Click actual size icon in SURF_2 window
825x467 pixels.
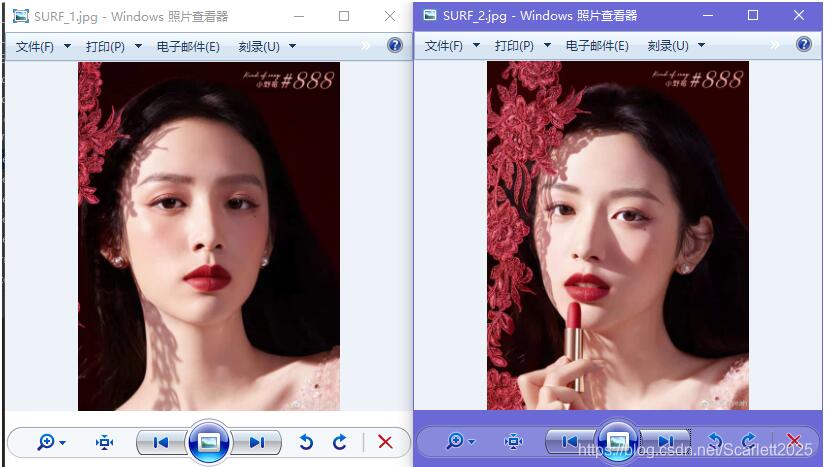514,441
